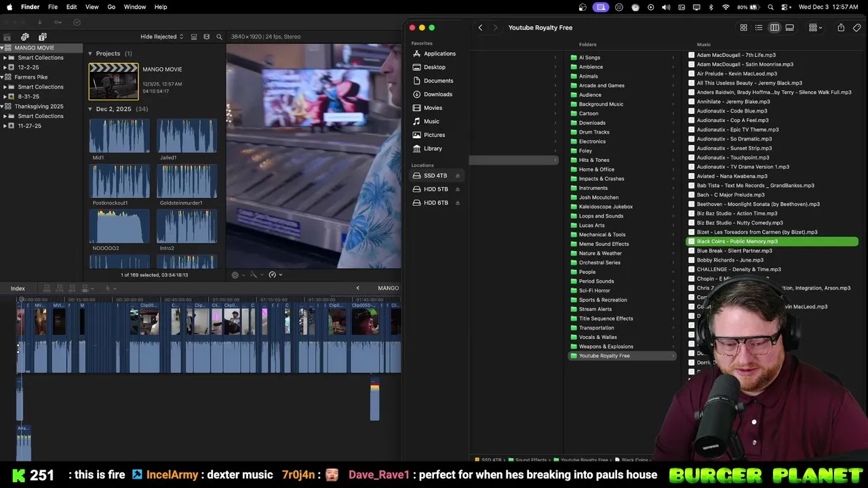Viewport: 868px width, 488px height.
Task: Go back in Finder window
Action: pyautogui.click(x=480, y=28)
